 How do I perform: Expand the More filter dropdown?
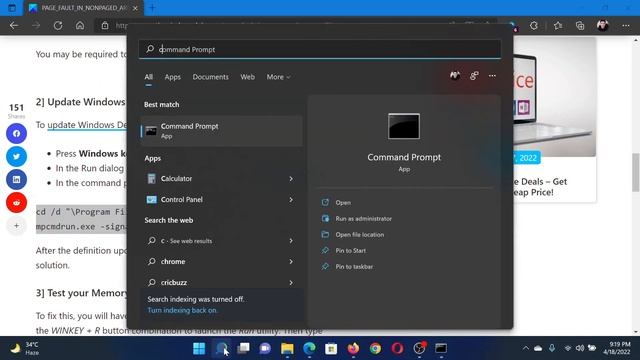tap(278, 77)
